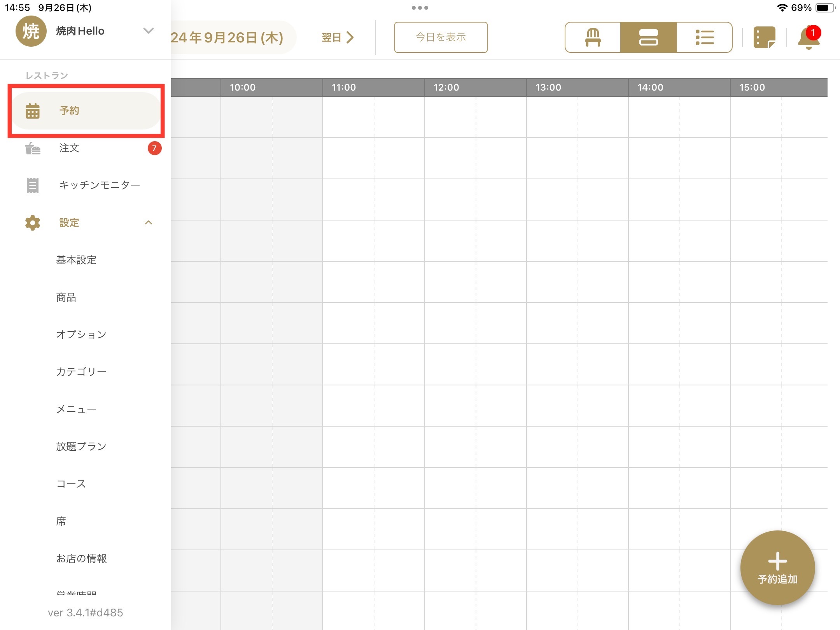The height and width of the screenshot is (630, 840).
Task: Open キッチンモニター from sidebar
Action: 99,185
